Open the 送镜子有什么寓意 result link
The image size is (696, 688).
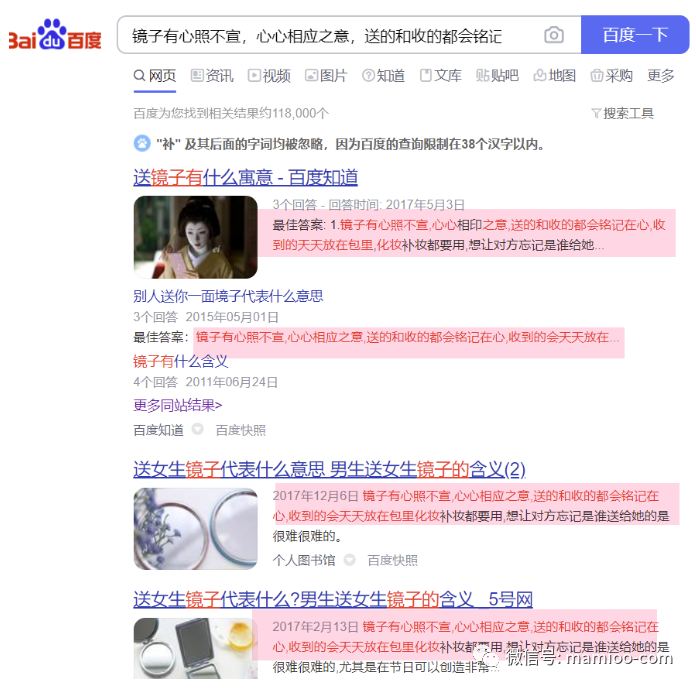coord(245,178)
